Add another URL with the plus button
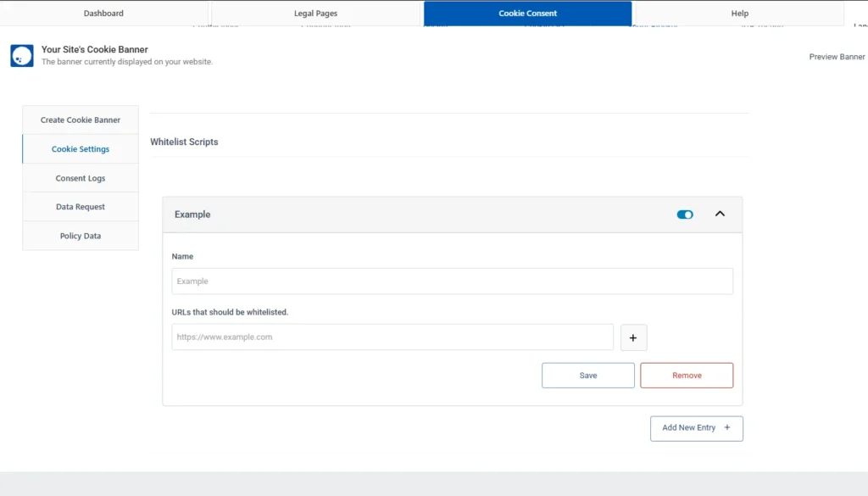Screen dimensions: 868x496 pos(633,337)
